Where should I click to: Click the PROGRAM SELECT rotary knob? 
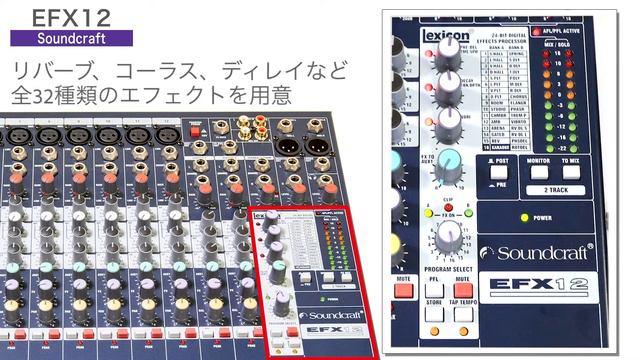[448, 237]
